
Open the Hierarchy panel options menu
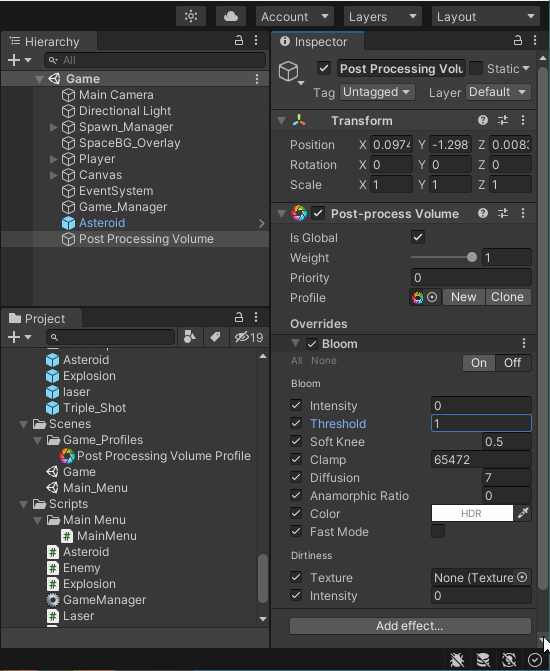point(256,41)
